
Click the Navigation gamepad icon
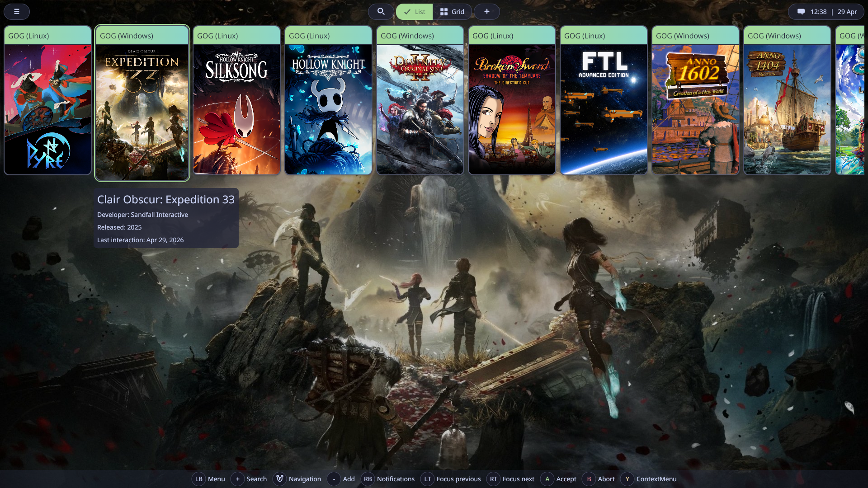point(280,479)
